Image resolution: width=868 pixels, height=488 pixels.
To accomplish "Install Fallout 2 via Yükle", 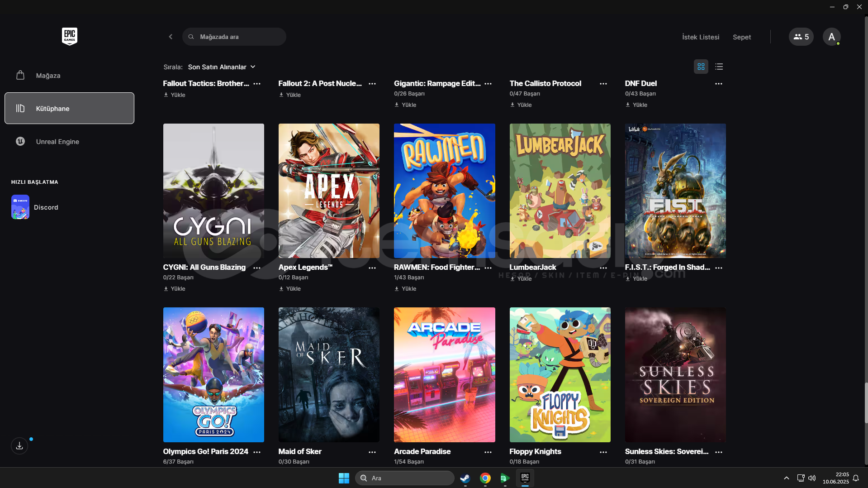I will point(290,95).
